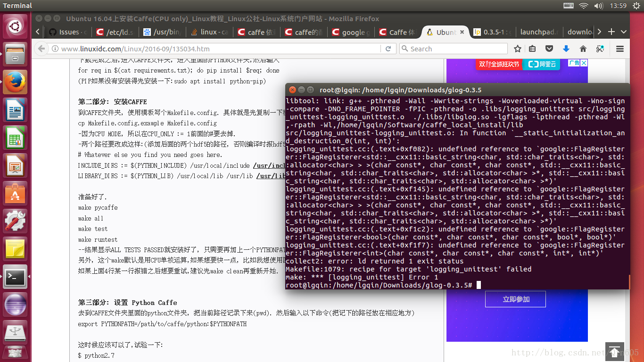Switch to the 0.3.5-1 launchpad tab
Viewport: 644px width, 362px height.
(x=492, y=32)
